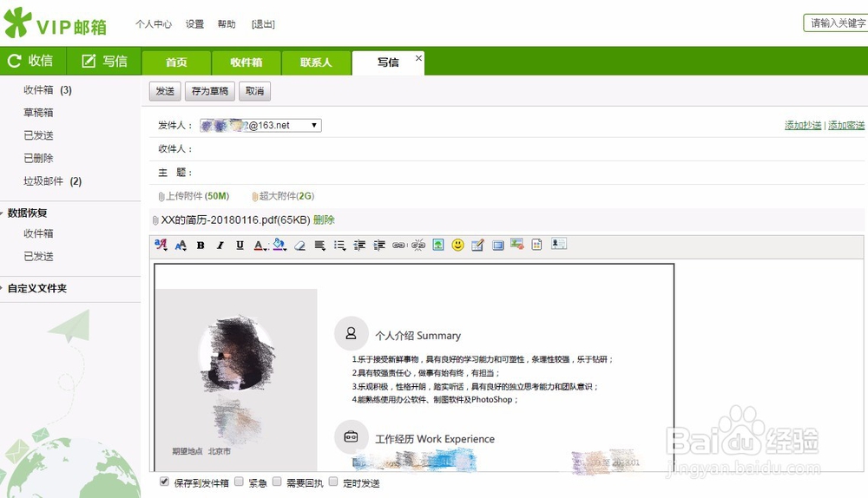Viewport: 868px width, 498px height.
Task: Toggle 保存到发件箱 checkbox
Action: [x=164, y=482]
